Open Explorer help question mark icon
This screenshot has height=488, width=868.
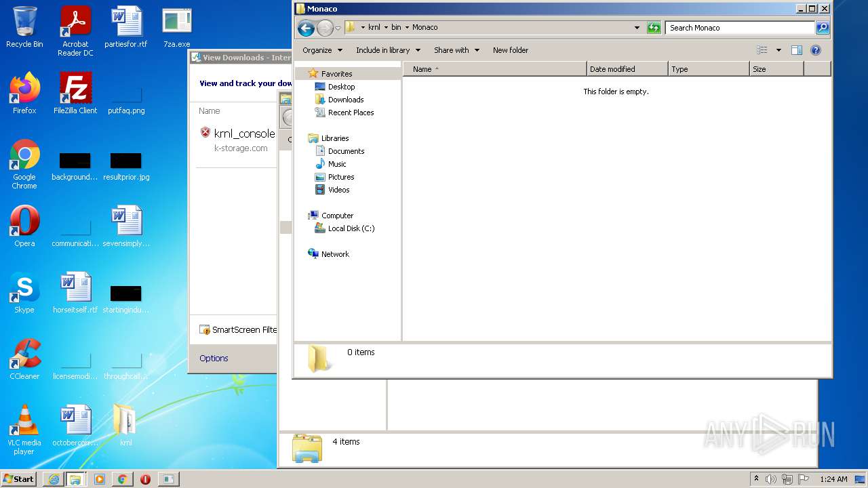(x=816, y=50)
